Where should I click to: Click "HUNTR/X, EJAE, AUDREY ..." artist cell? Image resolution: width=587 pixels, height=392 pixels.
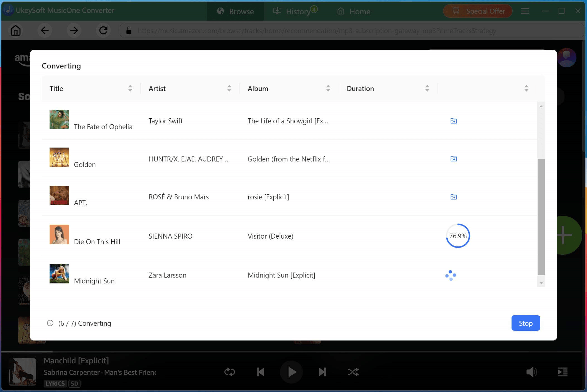pyautogui.click(x=189, y=159)
